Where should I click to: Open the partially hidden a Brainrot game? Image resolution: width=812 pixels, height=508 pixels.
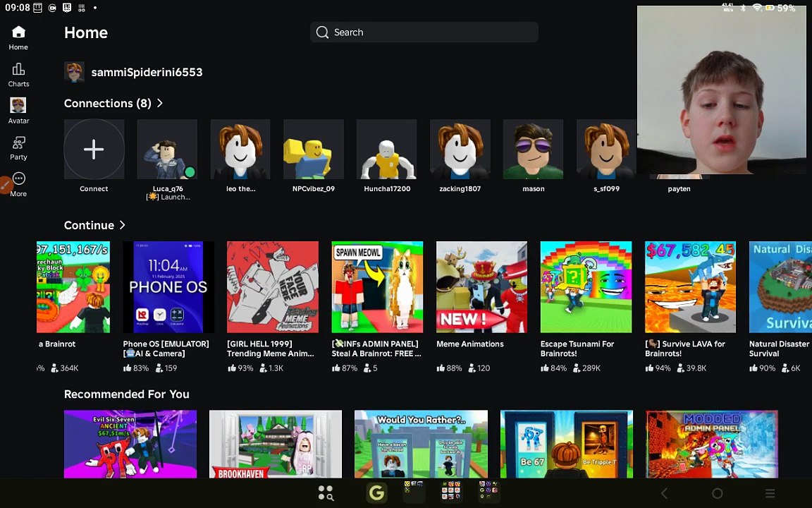(73, 286)
